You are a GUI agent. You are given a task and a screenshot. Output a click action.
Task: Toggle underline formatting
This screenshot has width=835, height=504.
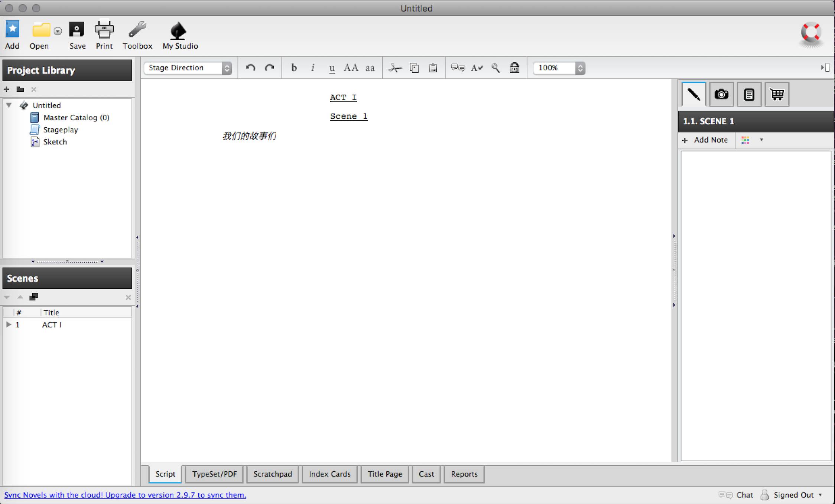[x=332, y=68]
